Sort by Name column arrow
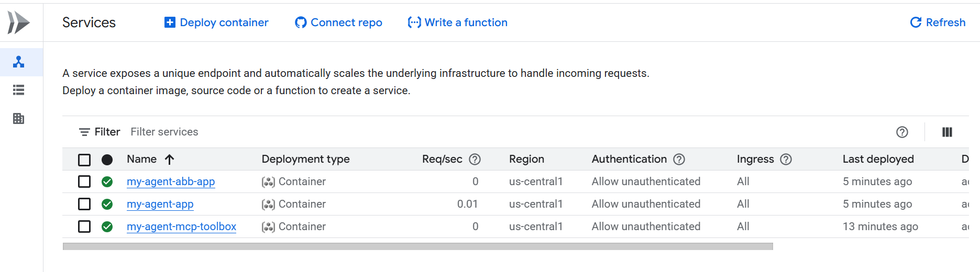Screen dimensions: 980x272 click(x=169, y=160)
